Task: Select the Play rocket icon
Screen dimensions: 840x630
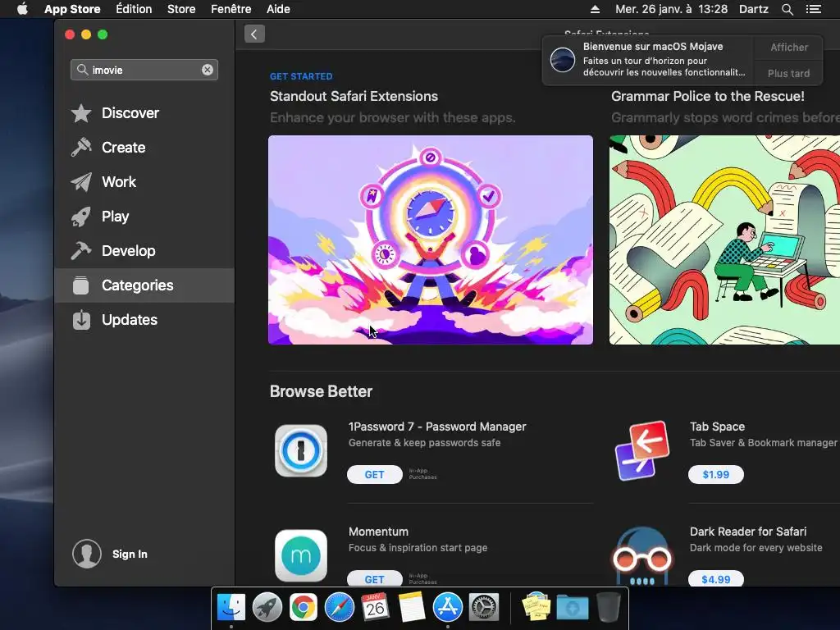Action: click(81, 217)
